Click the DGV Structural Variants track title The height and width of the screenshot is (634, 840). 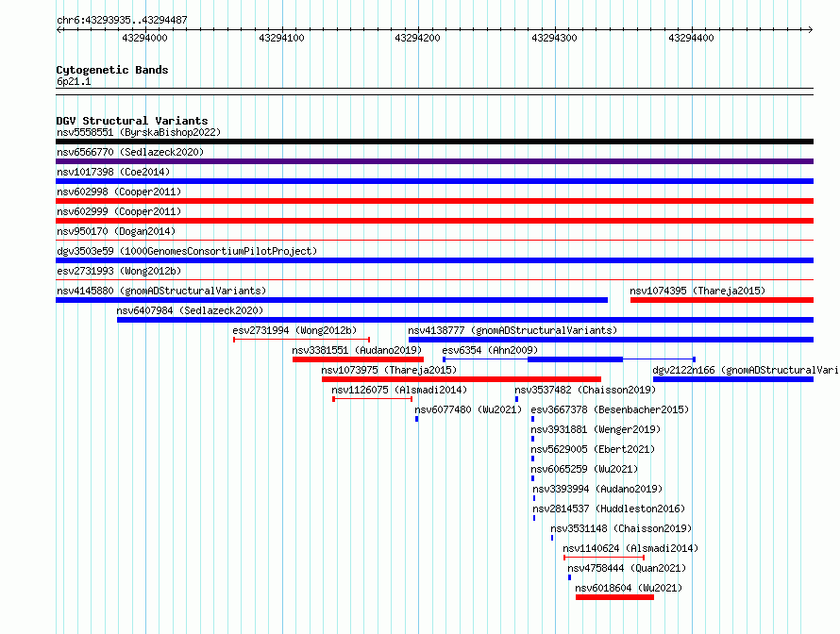[x=132, y=121]
